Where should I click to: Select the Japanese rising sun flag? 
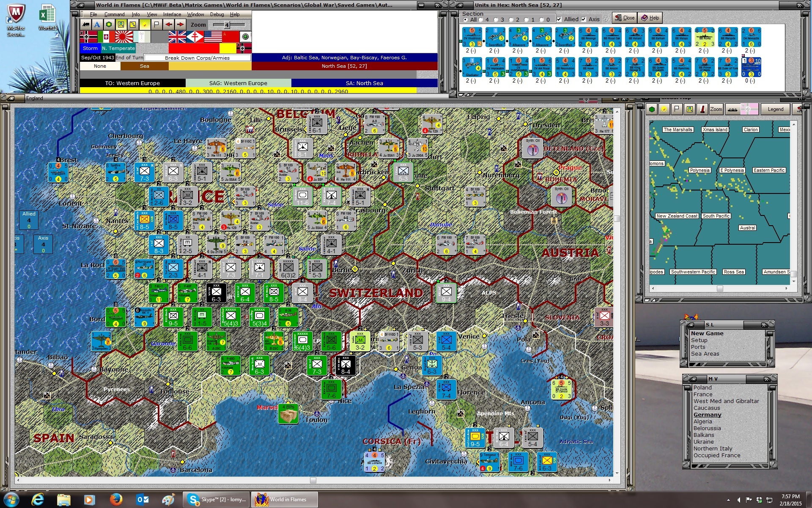coord(124,37)
